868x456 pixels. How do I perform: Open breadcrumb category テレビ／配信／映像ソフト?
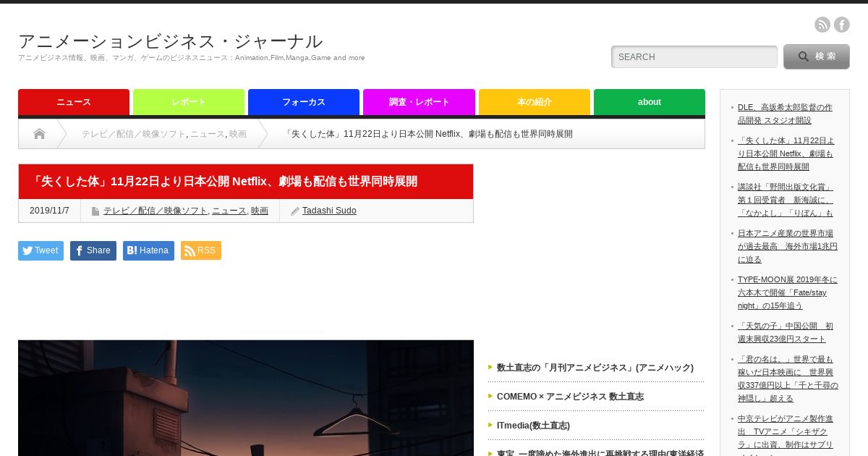133,134
